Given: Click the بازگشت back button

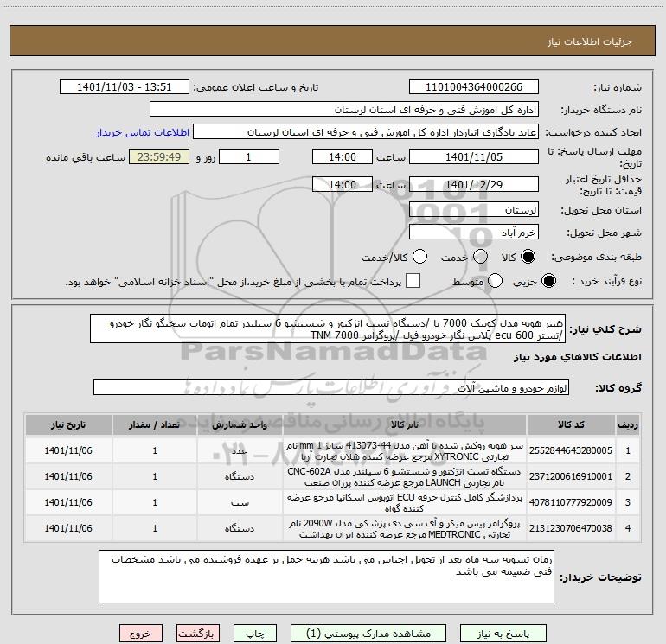Looking at the screenshot, I should click(x=198, y=634).
